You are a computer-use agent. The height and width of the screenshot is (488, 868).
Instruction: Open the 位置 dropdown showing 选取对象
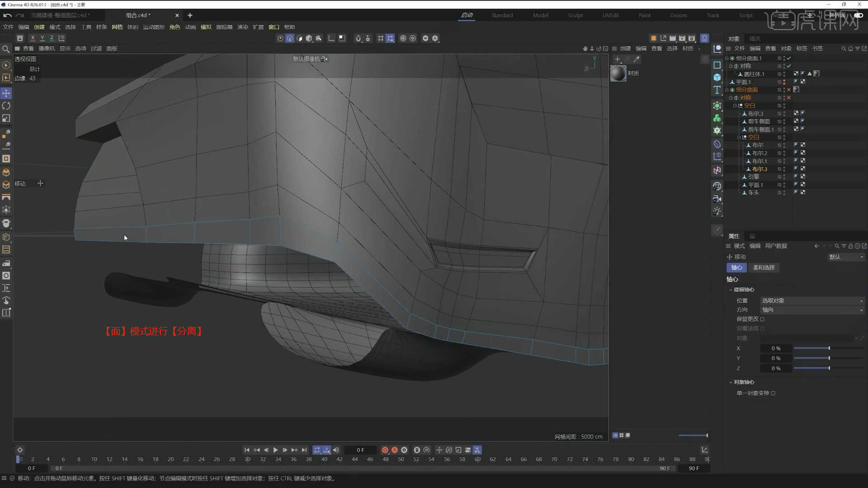[x=812, y=300]
